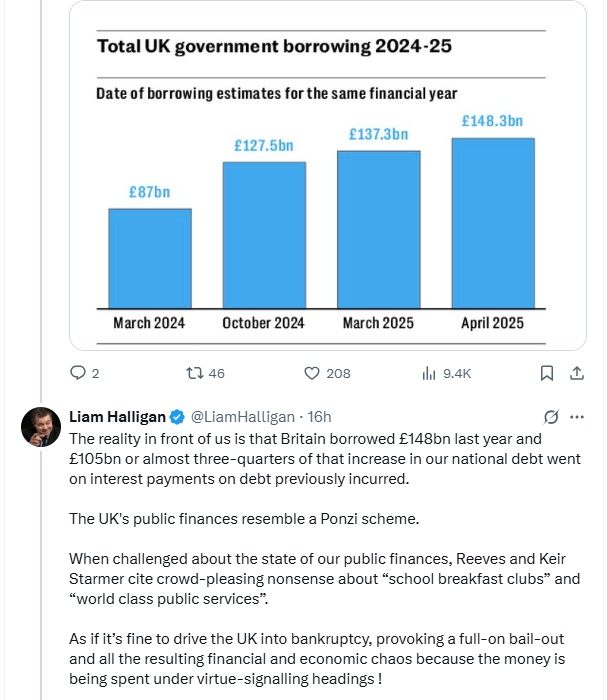607x700 pixels.
Task: Click the Liam Halligan display name
Action: pyautogui.click(x=116, y=417)
